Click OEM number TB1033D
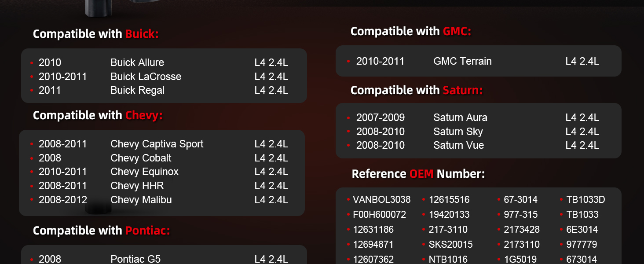 (x=585, y=200)
